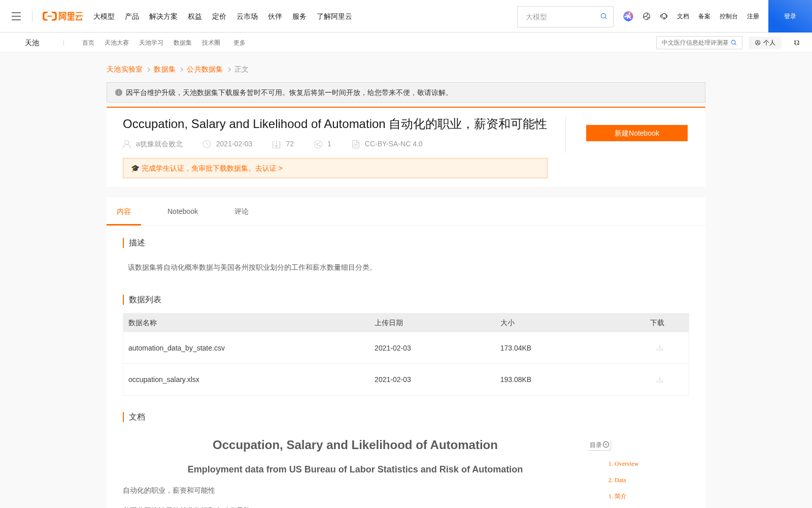Go to 天池实验室 breadcrumb
Image resolution: width=812 pixels, height=508 pixels.
click(x=124, y=69)
